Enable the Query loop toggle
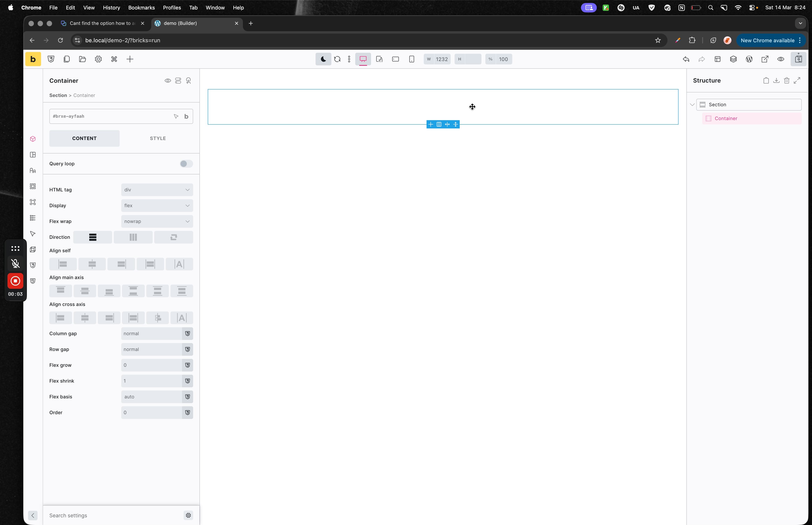 [x=186, y=164]
